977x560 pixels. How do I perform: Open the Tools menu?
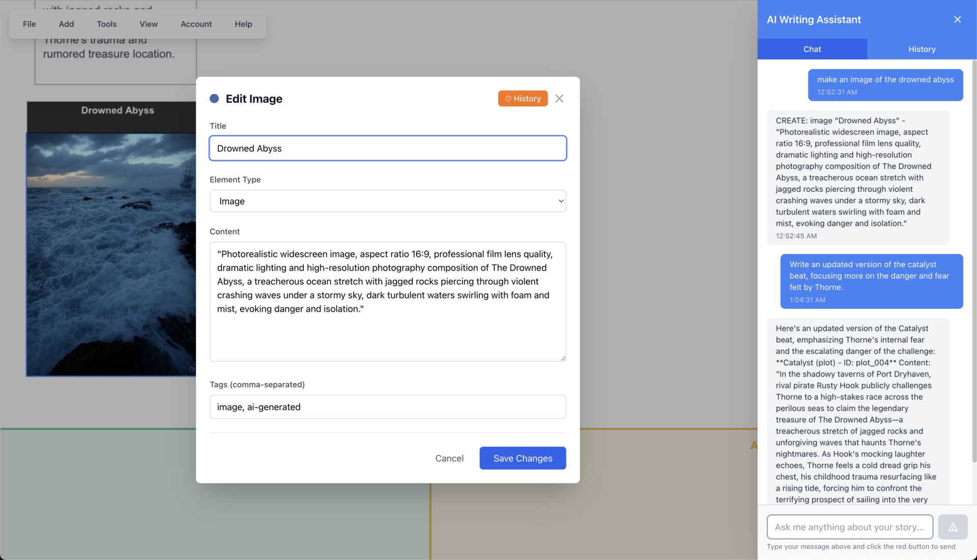click(x=106, y=24)
